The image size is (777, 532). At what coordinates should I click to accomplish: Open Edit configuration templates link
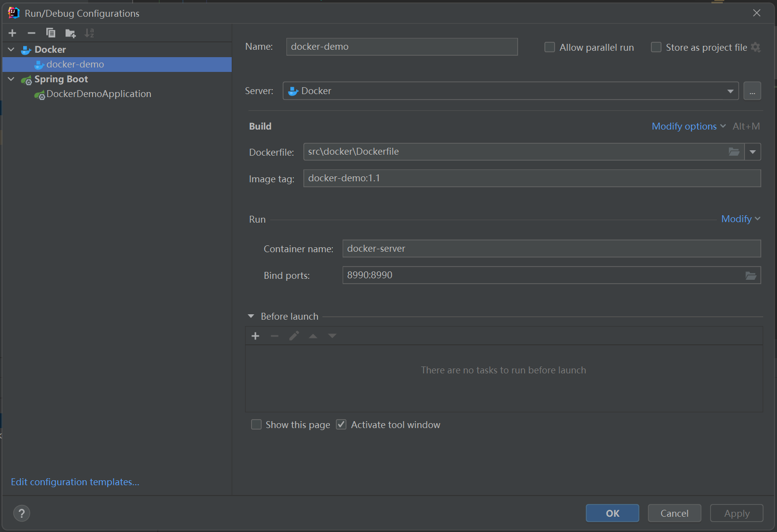click(75, 482)
